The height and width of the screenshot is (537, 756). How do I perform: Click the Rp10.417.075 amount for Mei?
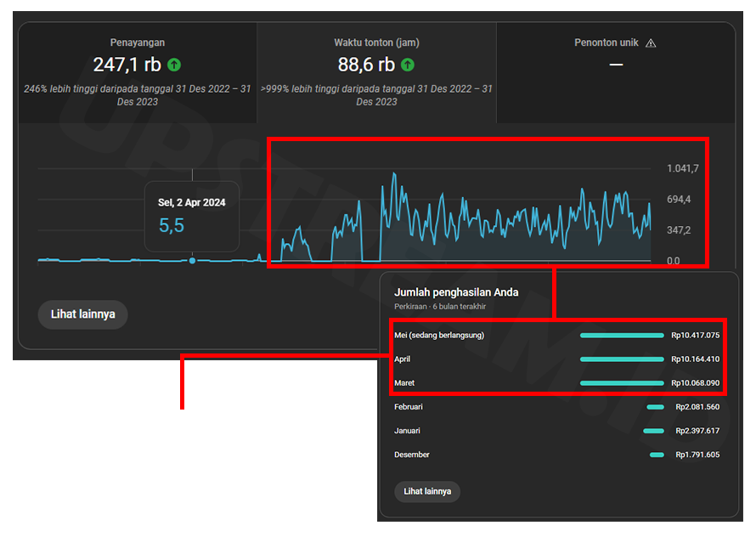(695, 336)
